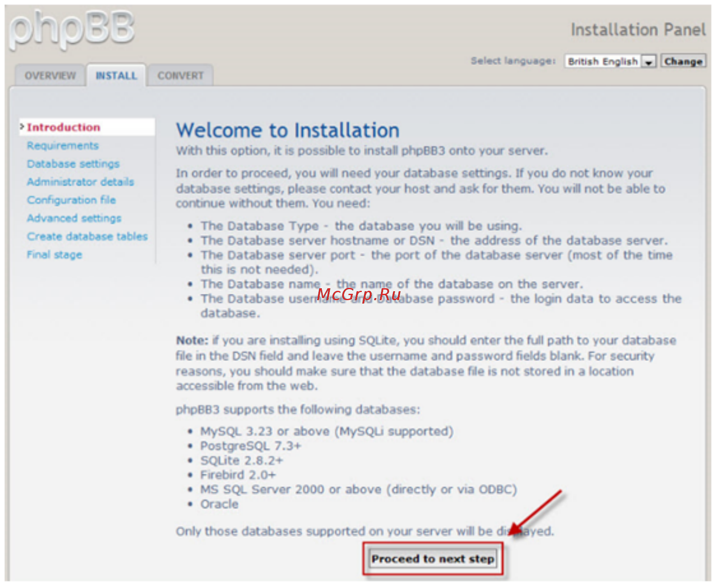This screenshot has width=713, height=588.
Task: Click the 'Oracle' list item
Action: (x=219, y=504)
